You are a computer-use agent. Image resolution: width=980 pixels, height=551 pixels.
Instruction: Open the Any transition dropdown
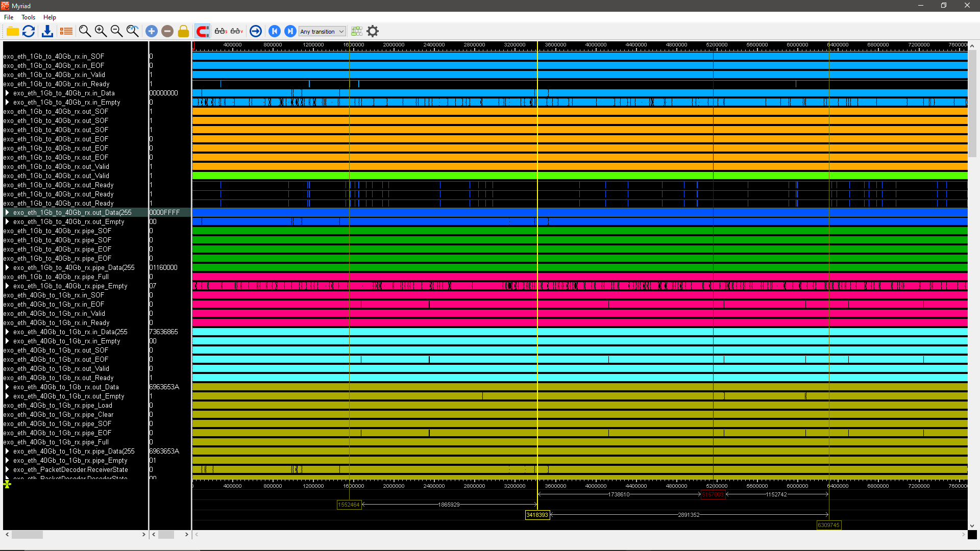322,31
